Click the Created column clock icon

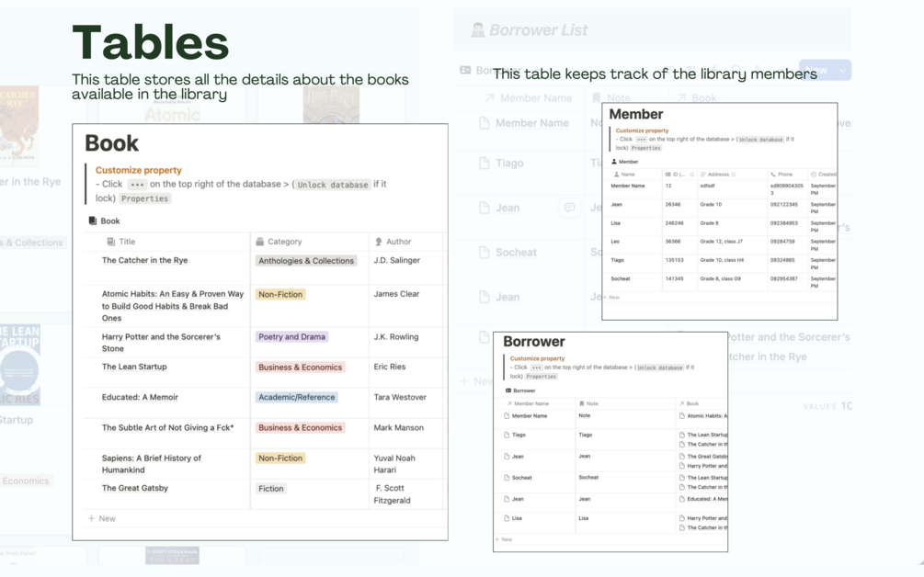click(814, 175)
